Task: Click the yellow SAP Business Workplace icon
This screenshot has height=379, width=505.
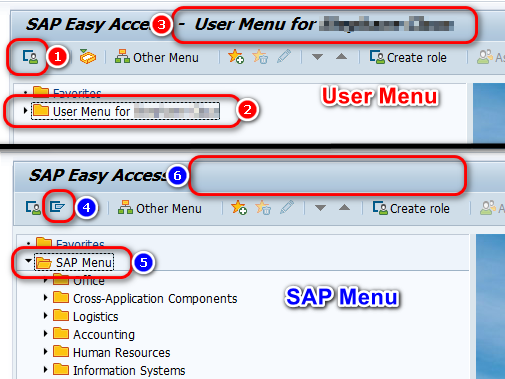Action: tap(88, 57)
